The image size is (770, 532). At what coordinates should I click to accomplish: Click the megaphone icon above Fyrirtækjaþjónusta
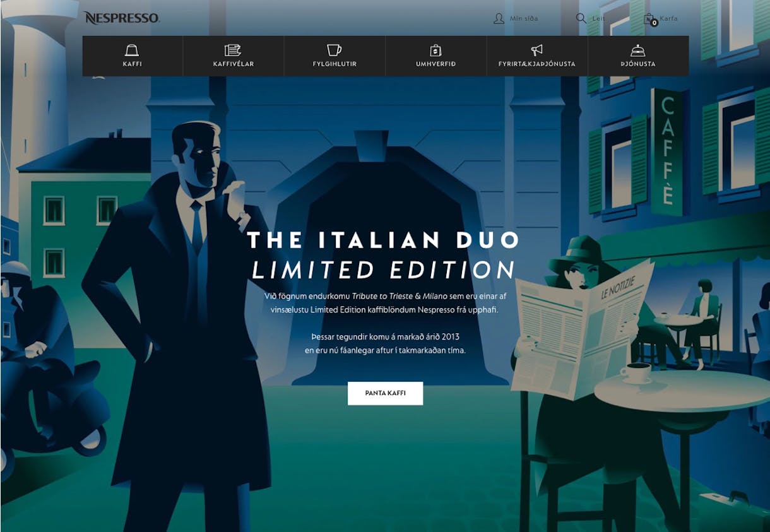(536, 50)
